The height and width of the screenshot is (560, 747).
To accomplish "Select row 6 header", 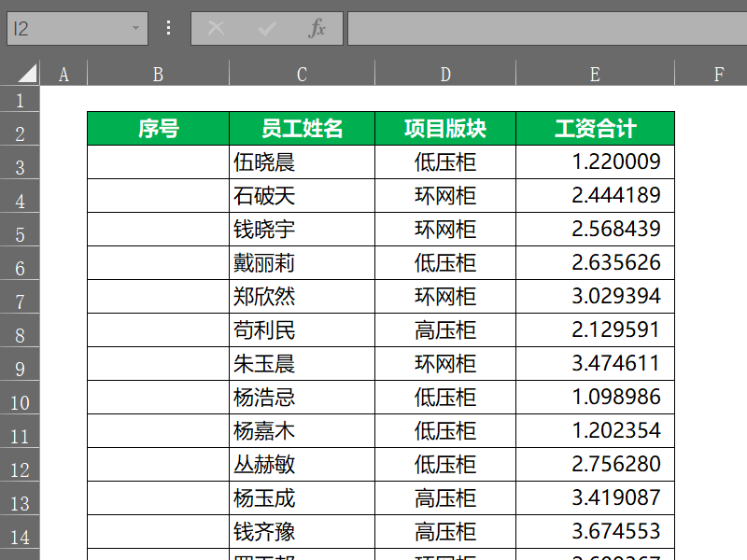I will (x=20, y=263).
